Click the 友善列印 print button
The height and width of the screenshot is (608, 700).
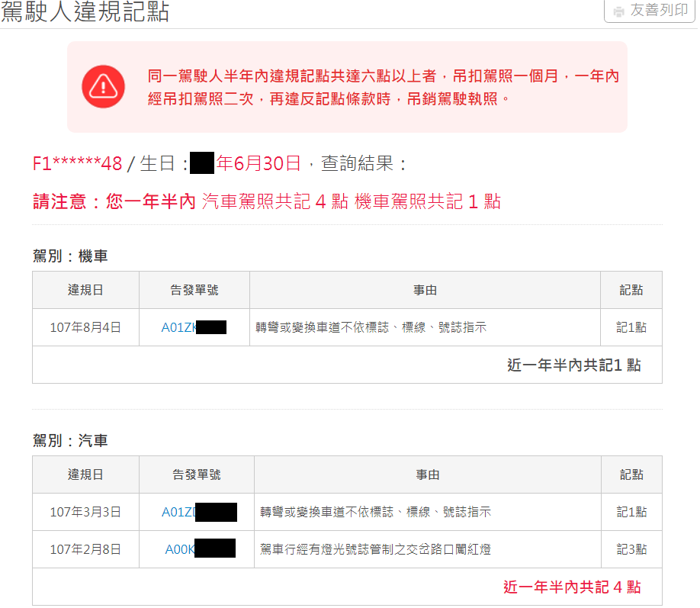point(648,11)
